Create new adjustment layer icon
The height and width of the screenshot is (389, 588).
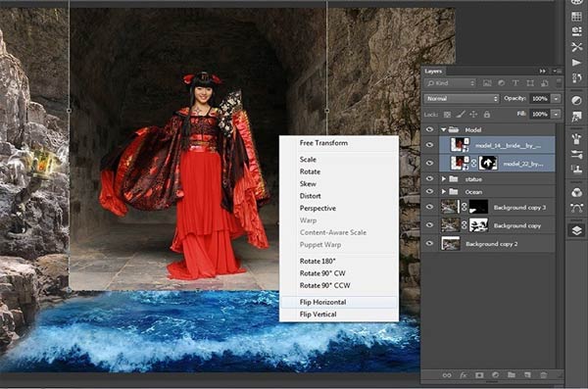pyautogui.click(x=495, y=374)
